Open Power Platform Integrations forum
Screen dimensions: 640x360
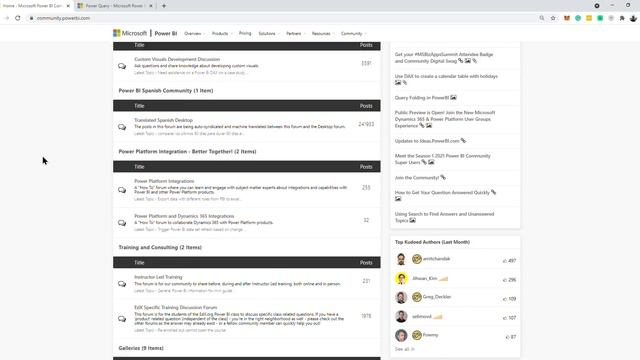pyautogui.click(x=164, y=181)
